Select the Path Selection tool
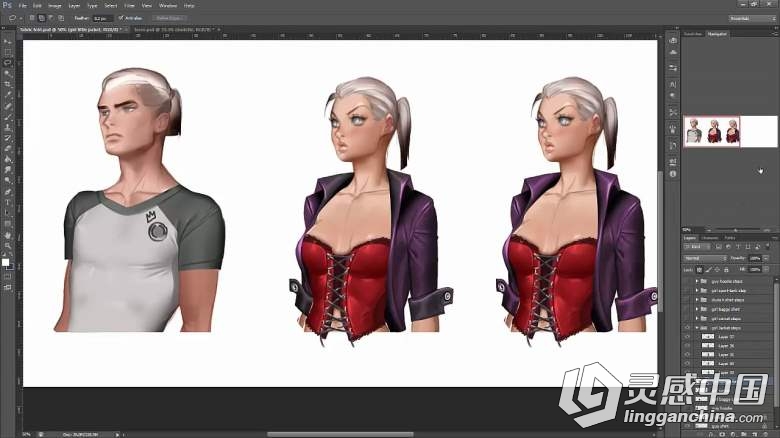Screen dimensions: 780x438 coord(7,213)
